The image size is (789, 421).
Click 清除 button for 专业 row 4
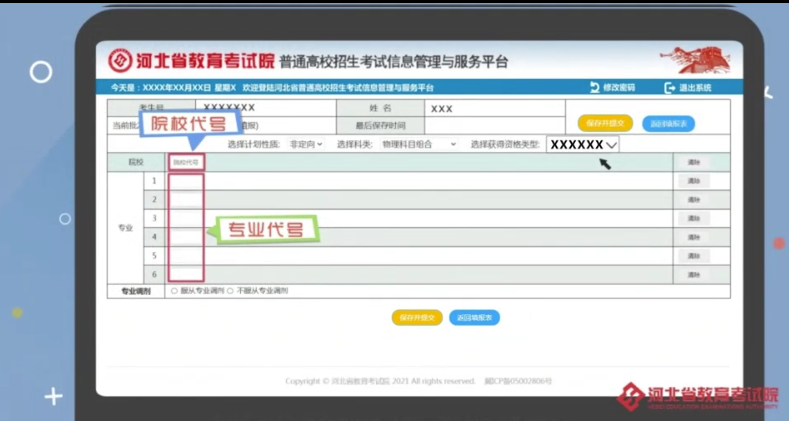(x=694, y=237)
